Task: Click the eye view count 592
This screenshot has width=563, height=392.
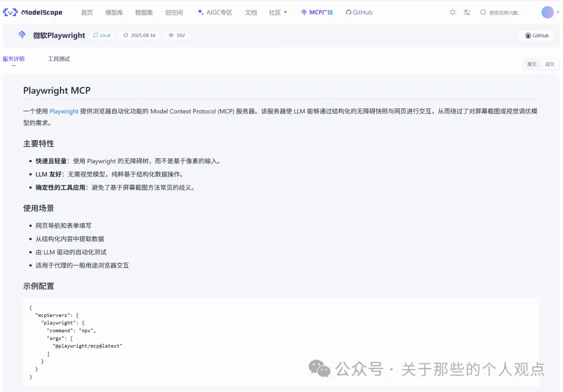Action: (x=177, y=35)
